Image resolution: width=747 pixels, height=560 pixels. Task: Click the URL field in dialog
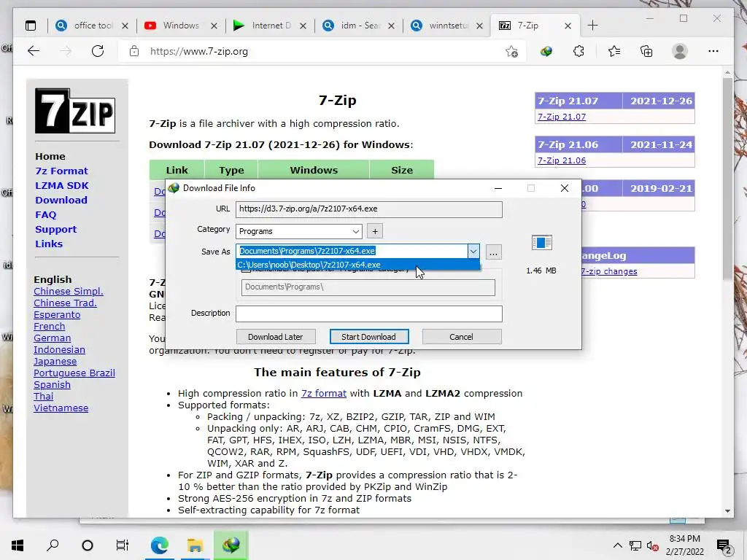368,209
